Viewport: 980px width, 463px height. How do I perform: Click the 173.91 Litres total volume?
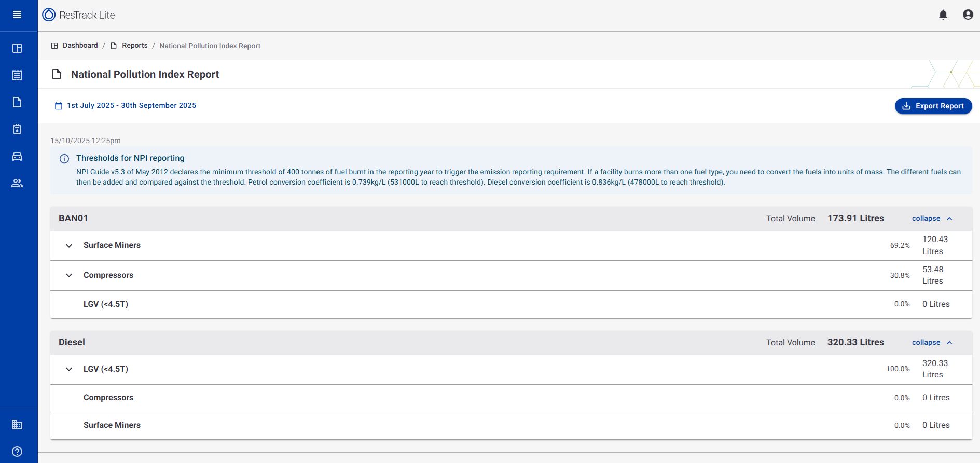pos(855,218)
